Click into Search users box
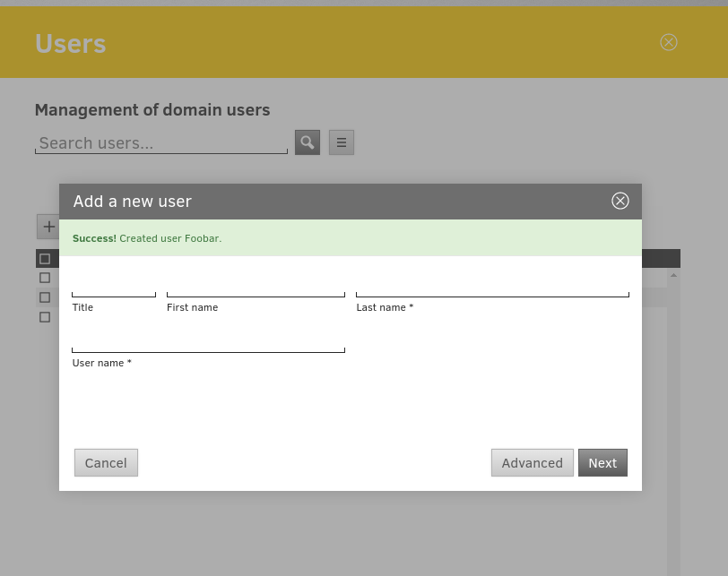Image resolution: width=728 pixels, height=576 pixels. 161,143
